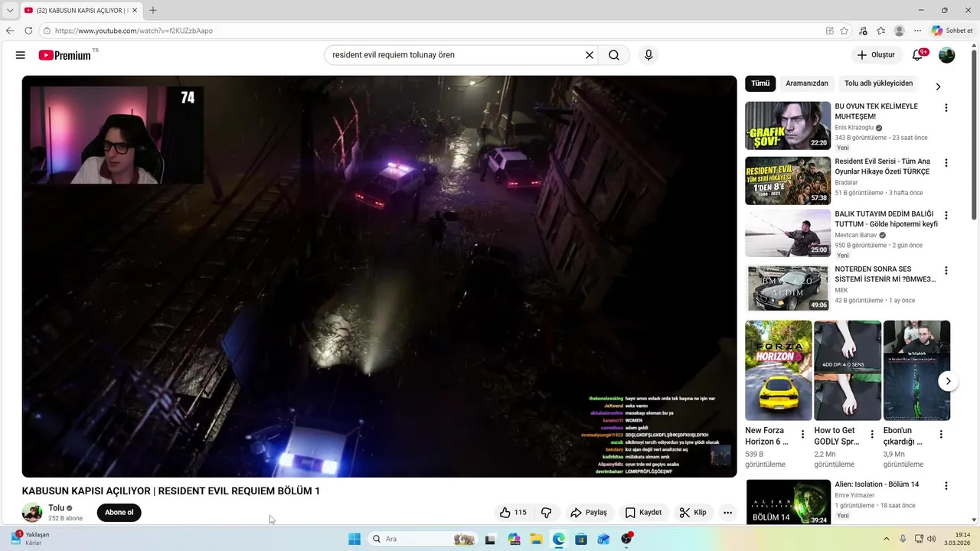Open Tolu channel name link
Screen dimensions: 980x551
[57, 508]
